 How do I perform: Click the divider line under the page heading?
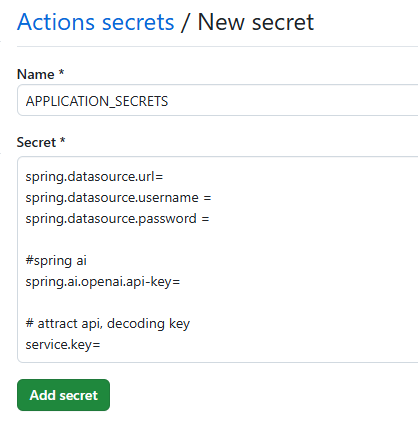click(x=217, y=46)
